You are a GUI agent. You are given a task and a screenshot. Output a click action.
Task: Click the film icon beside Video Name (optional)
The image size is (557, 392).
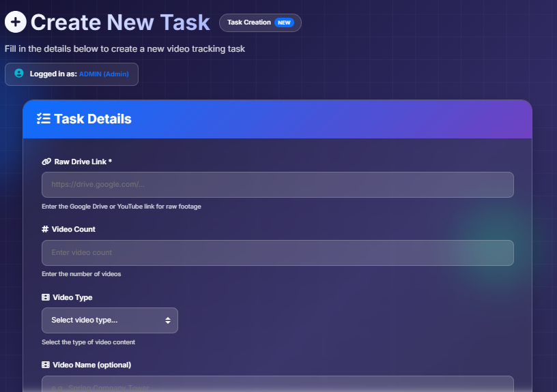pyautogui.click(x=46, y=365)
